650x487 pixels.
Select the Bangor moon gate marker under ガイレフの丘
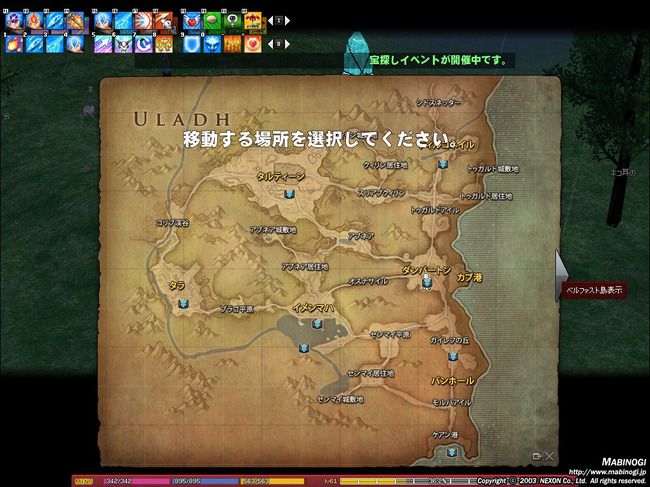[453, 356]
